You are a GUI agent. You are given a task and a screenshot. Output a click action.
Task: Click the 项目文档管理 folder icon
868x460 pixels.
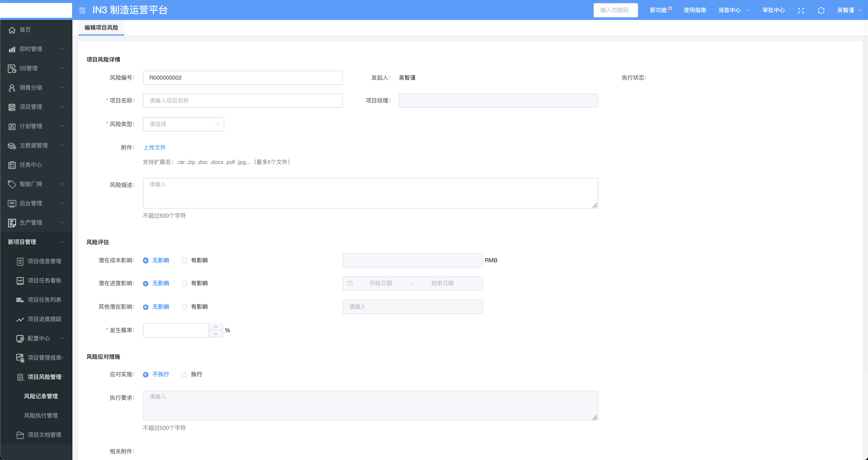coord(20,435)
